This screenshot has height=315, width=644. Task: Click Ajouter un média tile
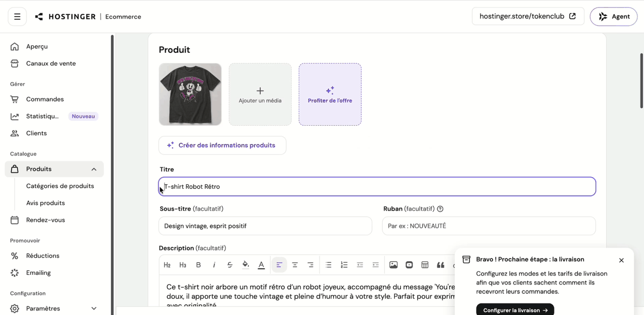260,94
